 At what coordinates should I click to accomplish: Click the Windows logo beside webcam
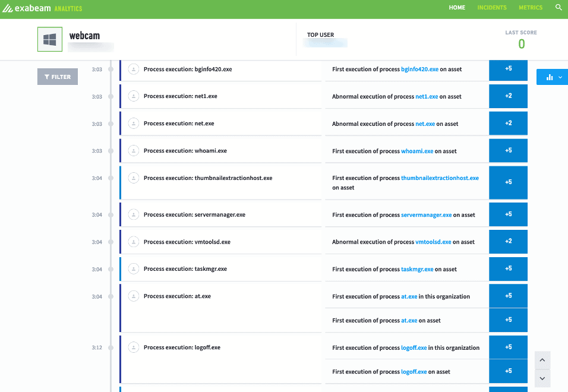click(49, 39)
